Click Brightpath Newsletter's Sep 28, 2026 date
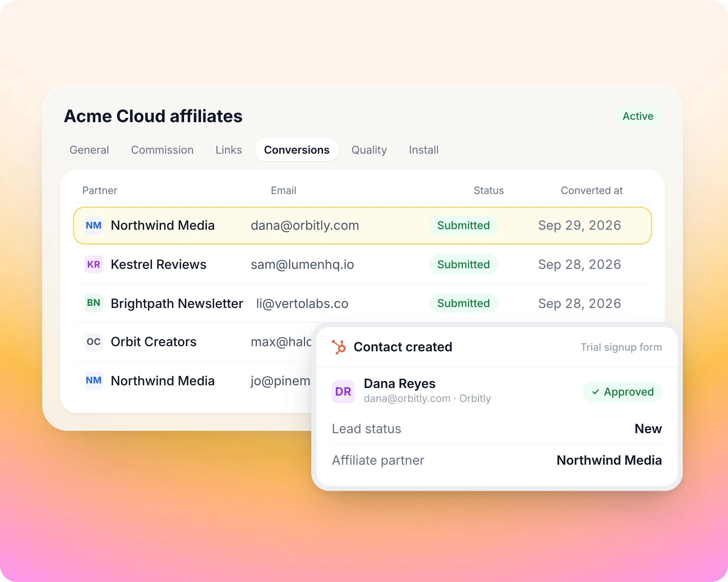728x582 pixels. tap(579, 303)
